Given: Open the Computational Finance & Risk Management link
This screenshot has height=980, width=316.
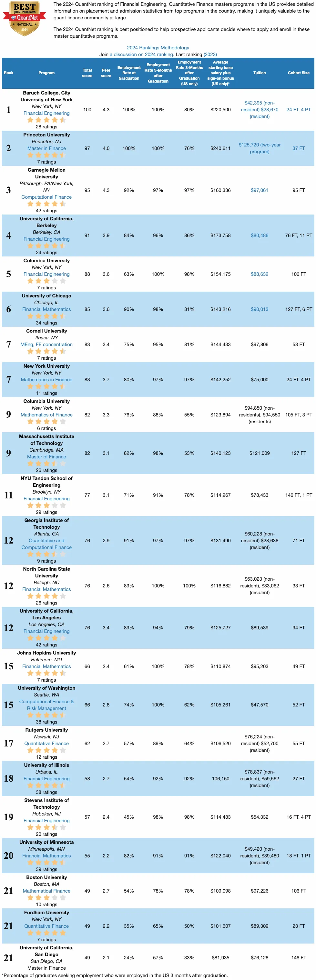Looking at the screenshot, I should pos(46,705).
